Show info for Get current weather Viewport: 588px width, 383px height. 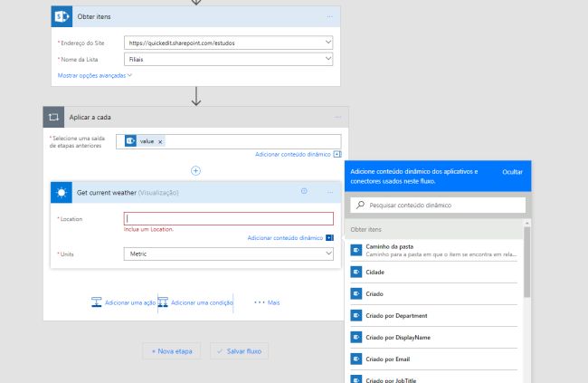(x=304, y=191)
